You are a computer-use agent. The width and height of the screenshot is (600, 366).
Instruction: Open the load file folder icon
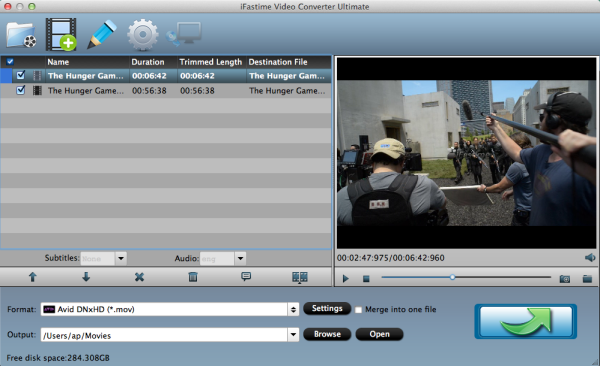click(21, 35)
